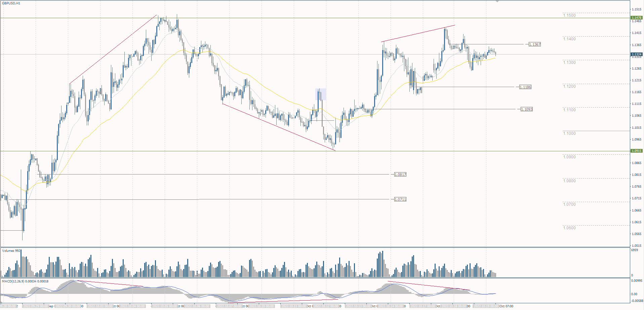Click the 1.1415 value on price axis
644x310 pixels.
pyautogui.click(x=637, y=33)
